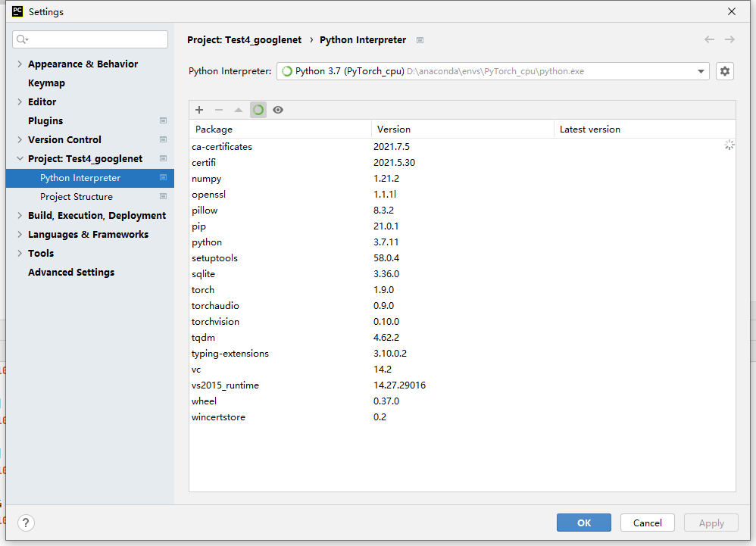Select the wheel package row

click(462, 401)
